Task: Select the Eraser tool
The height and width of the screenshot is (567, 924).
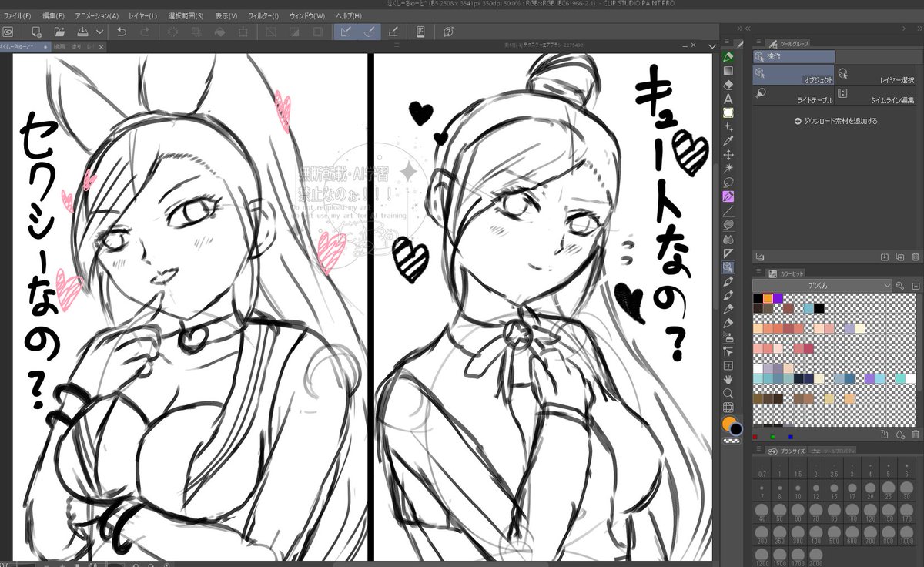Action: coord(728,85)
